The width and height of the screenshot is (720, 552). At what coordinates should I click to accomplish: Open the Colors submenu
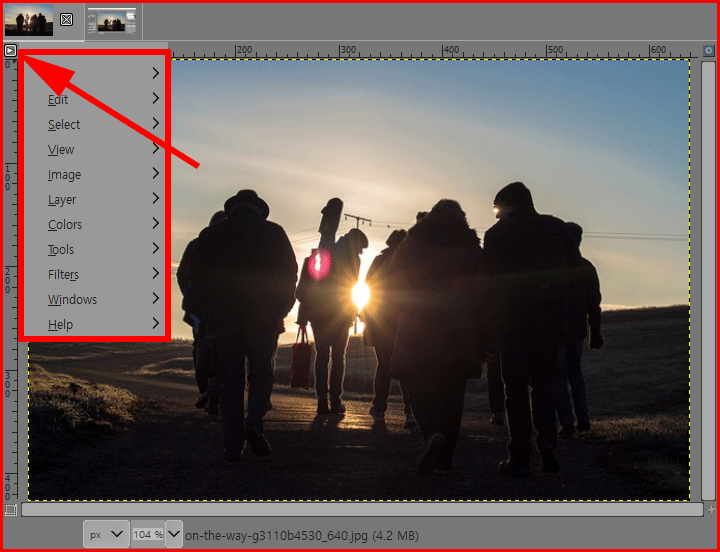[x=96, y=224]
